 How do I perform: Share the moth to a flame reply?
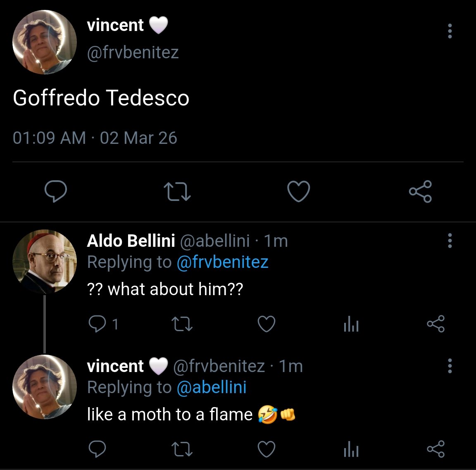coord(436,449)
